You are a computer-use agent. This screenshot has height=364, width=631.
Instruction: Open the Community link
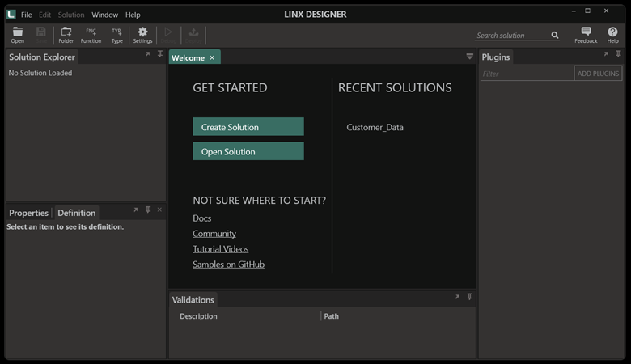click(214, 233)
